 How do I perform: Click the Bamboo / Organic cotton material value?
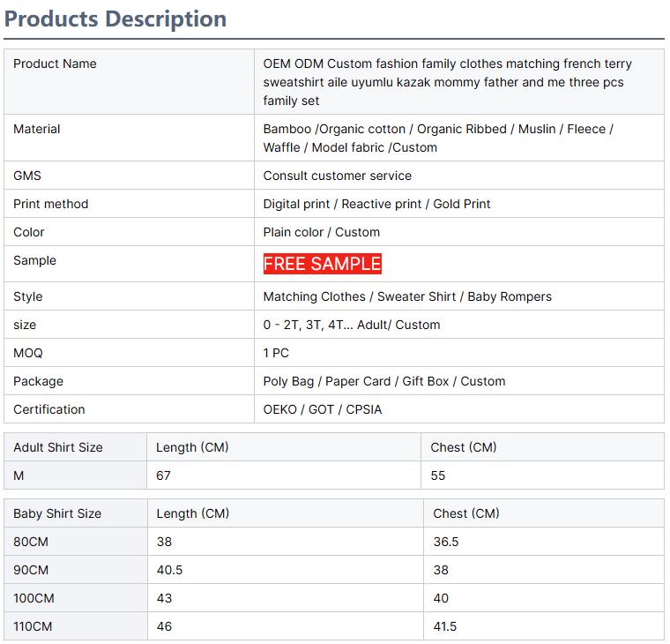[x=438, y=138]
